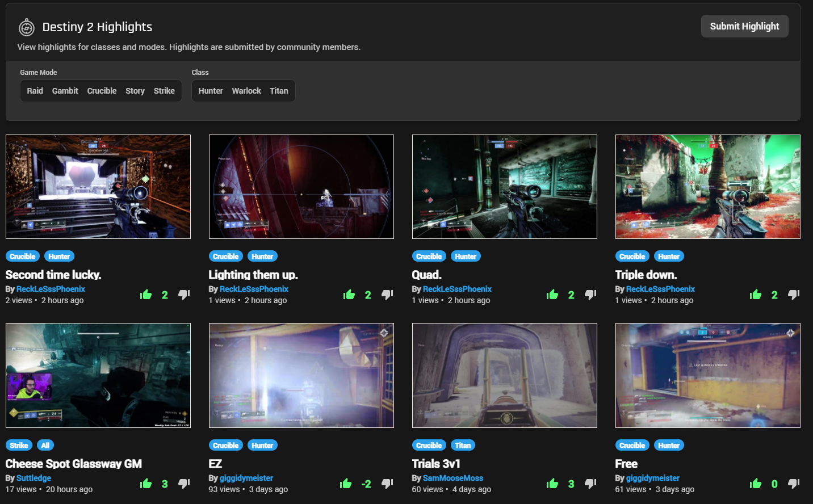Click the Hunter tag on 'Triple down.'

pos(669,257)
